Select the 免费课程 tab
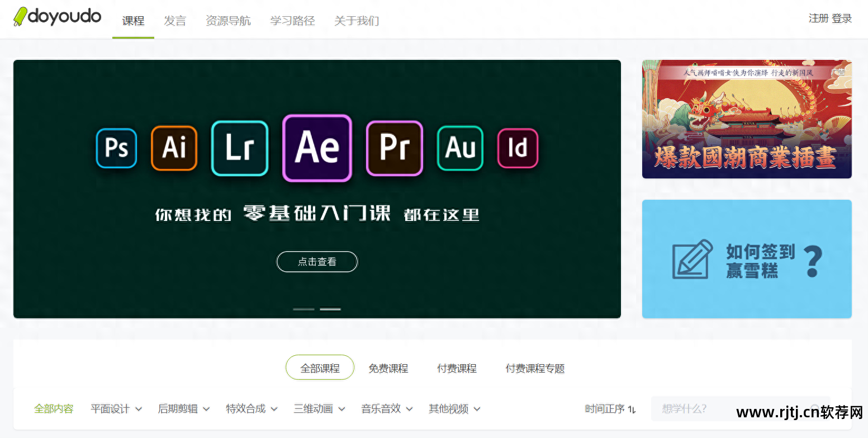This screenshot has width=868, height=438. 388,368
